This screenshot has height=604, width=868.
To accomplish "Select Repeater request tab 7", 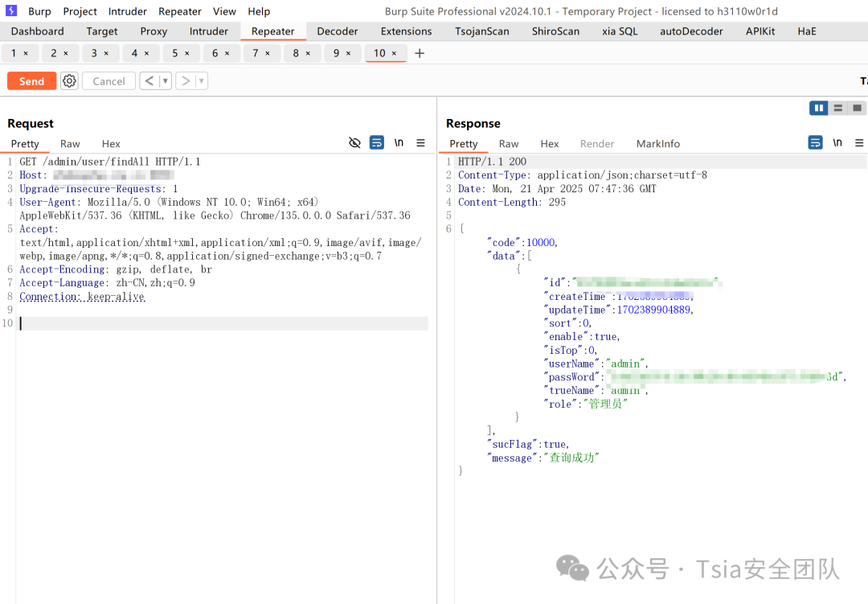I will point(256,53).
